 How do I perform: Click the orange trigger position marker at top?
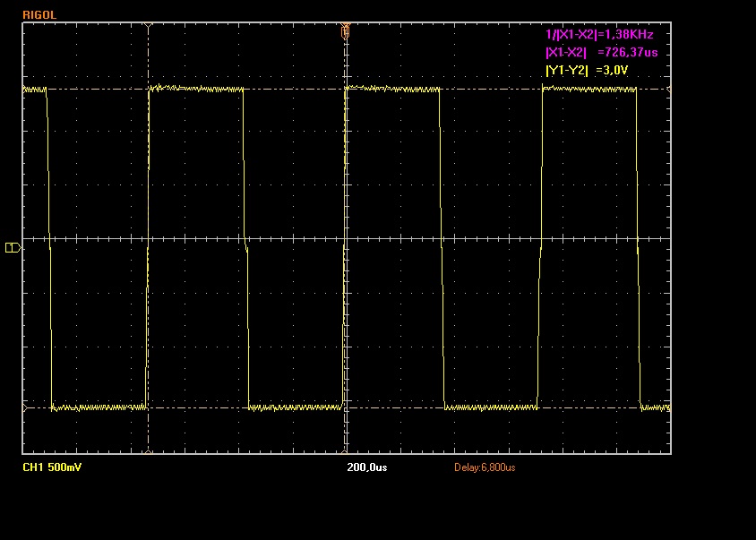345,30
